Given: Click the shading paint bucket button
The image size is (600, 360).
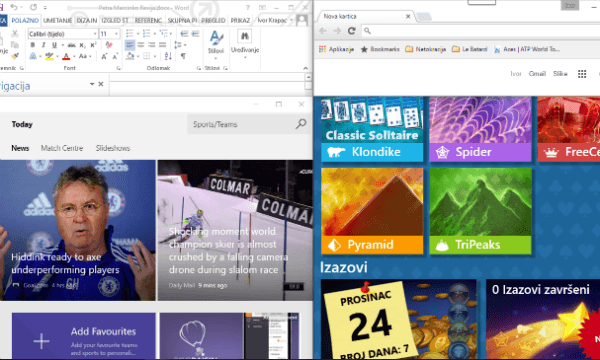Looking at the screenshot, I should pos(130,56).
